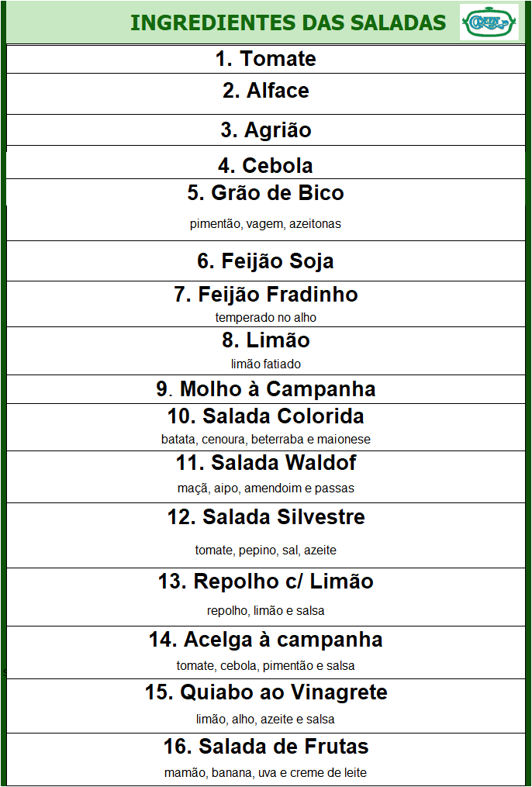Click the 6. Feijão Soja row
Screen dimensions: 532x787
click(x=266, y=261)
